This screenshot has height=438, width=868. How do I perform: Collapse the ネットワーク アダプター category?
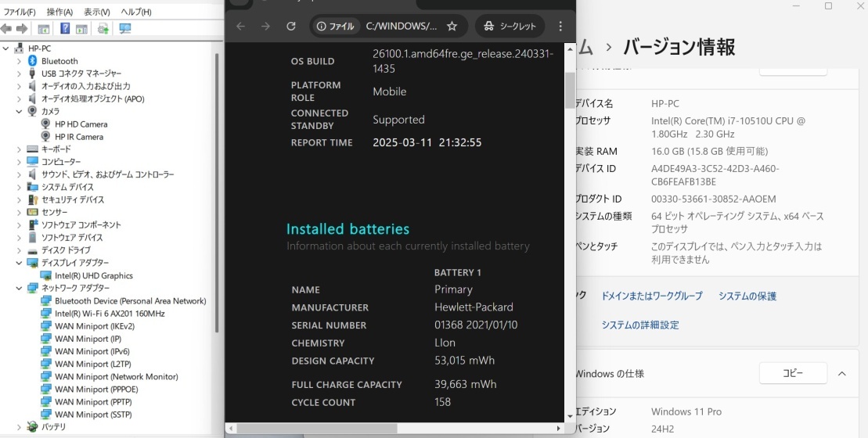tap(19, 288)
